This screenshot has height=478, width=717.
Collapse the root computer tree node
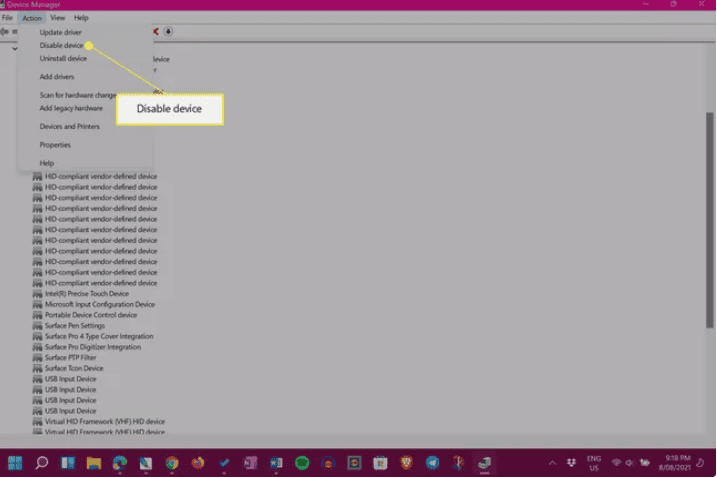(x=15, y=47)
